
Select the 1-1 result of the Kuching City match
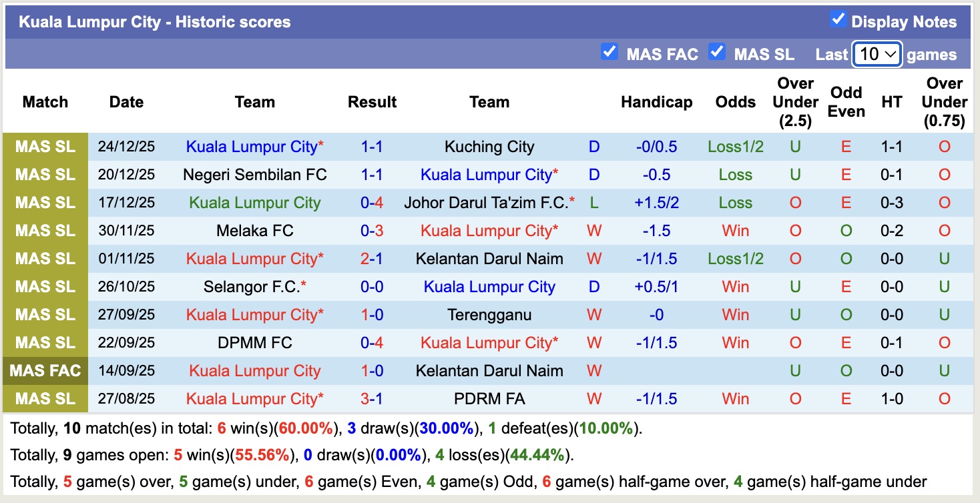click(372, 146)
